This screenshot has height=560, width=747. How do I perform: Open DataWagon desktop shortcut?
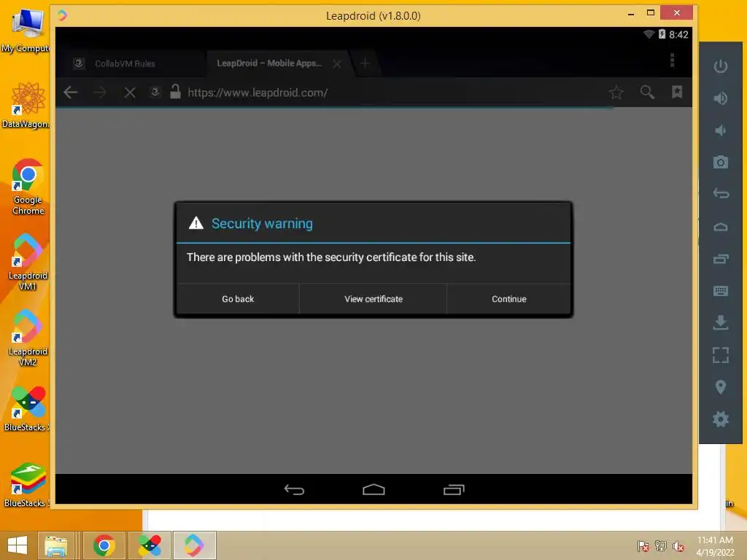click(26, 106)
